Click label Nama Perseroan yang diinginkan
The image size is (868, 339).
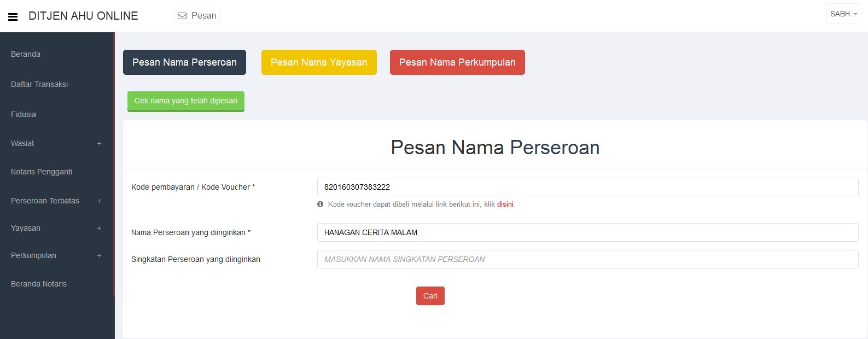[191, 232]
